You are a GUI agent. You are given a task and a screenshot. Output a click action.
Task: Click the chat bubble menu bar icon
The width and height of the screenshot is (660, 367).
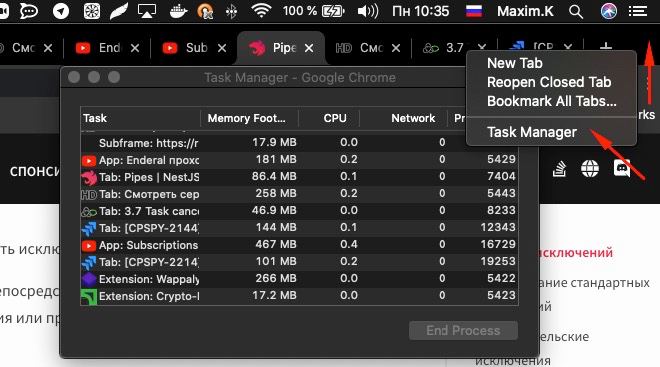pos(29,11)
